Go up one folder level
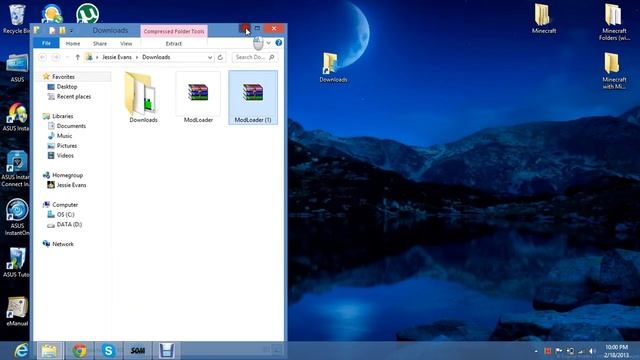The height and width of the screenshot is (360, 640). [x=77, y=57]
